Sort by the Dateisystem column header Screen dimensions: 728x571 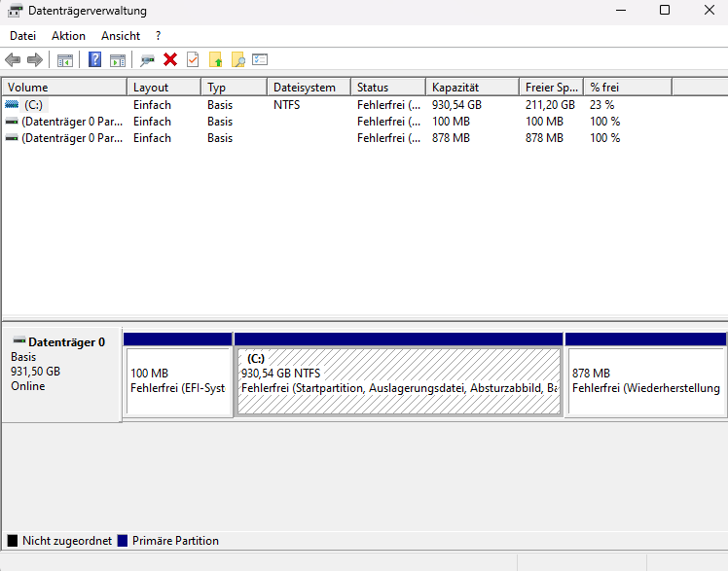(309, 88)
